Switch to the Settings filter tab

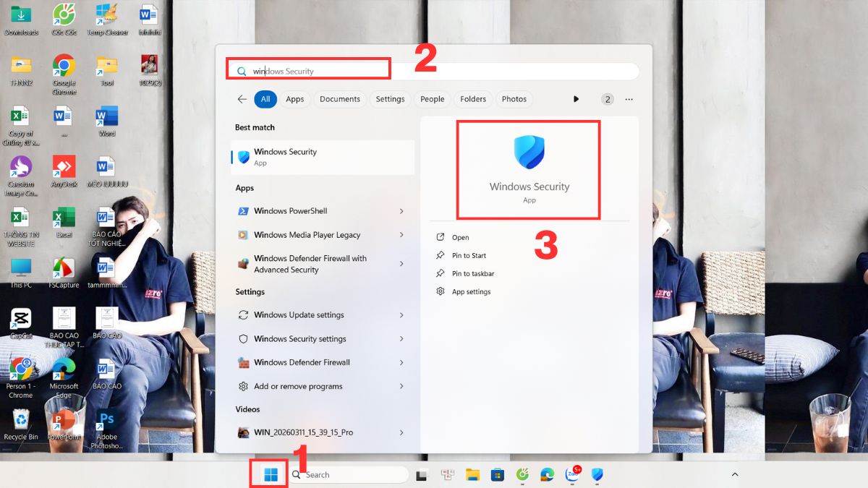pos(390,99)
